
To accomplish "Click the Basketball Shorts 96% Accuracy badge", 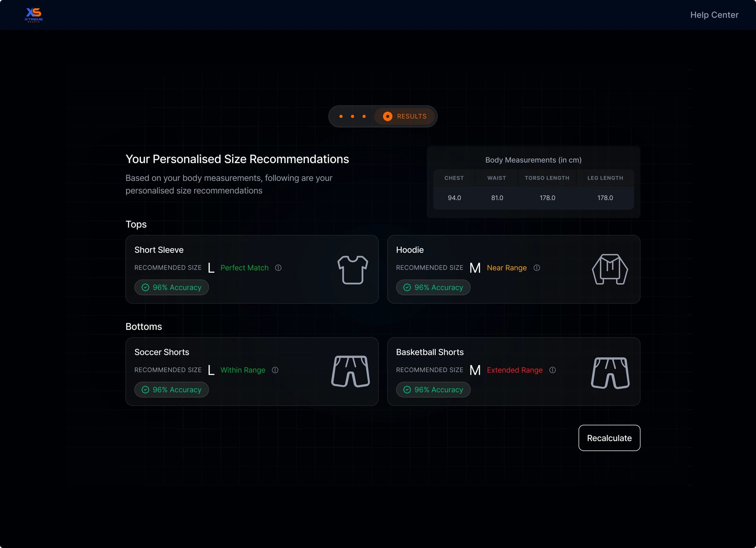I will (433, 390).
